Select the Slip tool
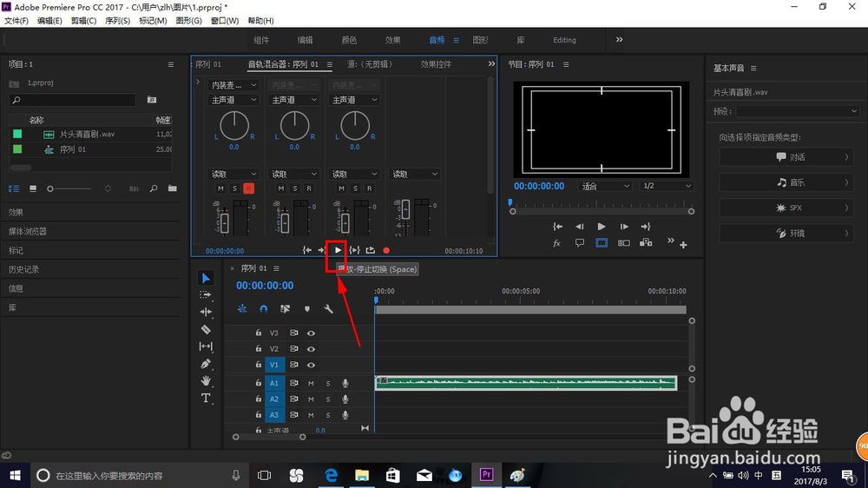The height and width of the screenshot is (488, 868). click(206, 346)
